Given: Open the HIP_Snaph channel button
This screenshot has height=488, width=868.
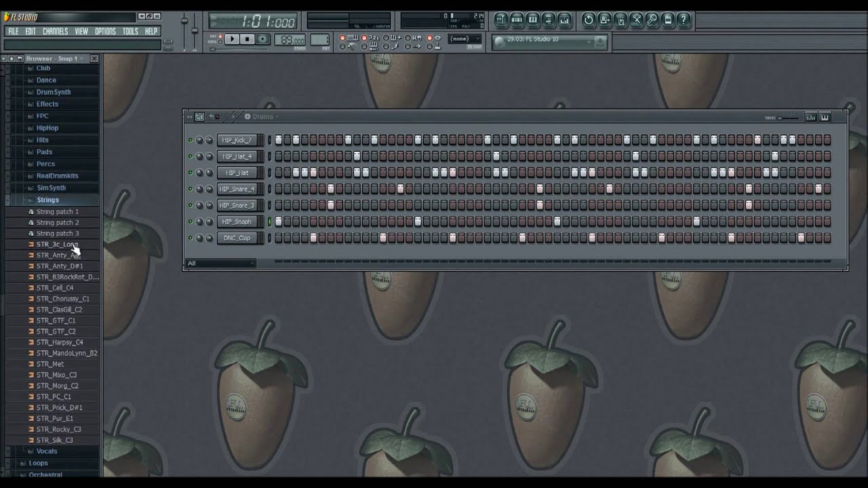Looking at the screenshot, I should coord(237,222).
